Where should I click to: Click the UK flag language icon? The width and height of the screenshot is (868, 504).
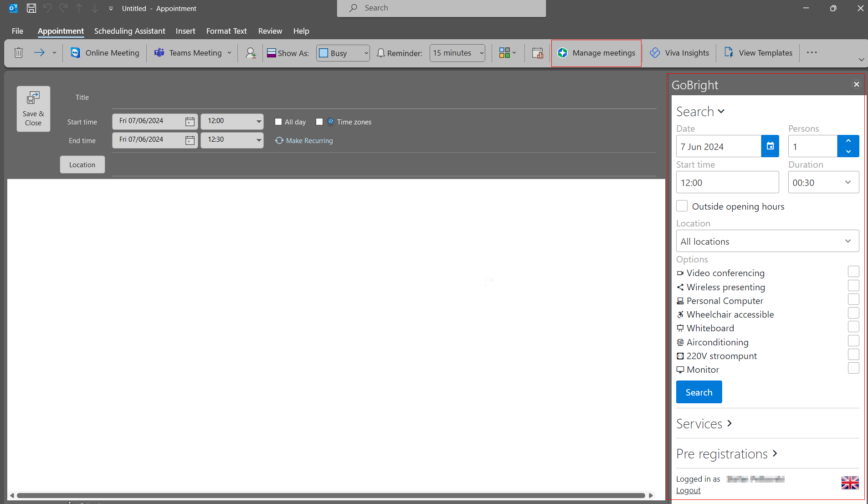[850, 482]
